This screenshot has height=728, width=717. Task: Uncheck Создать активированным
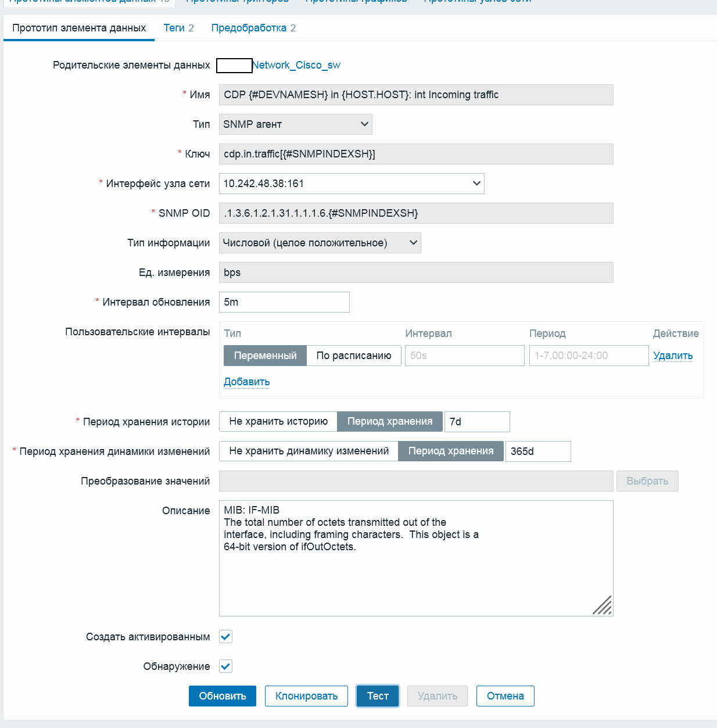225,636
